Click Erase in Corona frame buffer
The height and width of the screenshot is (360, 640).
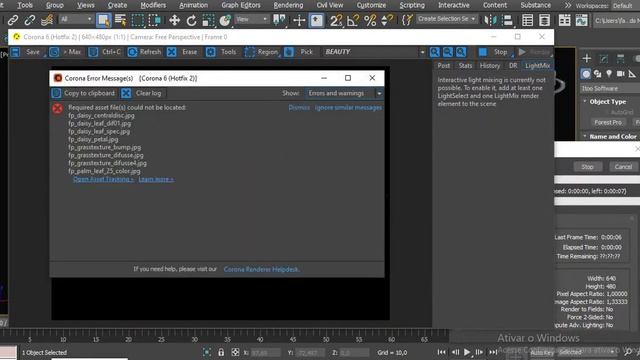coord(182,52)
